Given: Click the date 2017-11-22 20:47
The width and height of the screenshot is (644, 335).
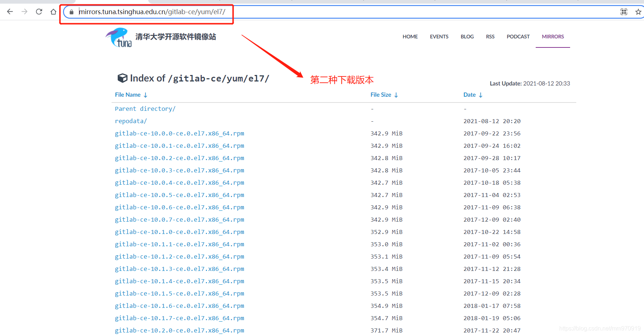Looking at the screenshot, I should pos(492,330).
